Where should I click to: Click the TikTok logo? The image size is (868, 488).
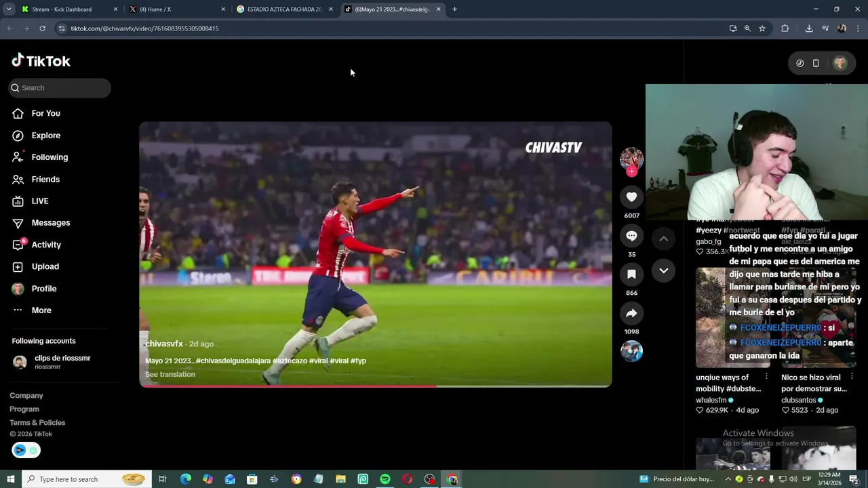(x=41, y=61)
